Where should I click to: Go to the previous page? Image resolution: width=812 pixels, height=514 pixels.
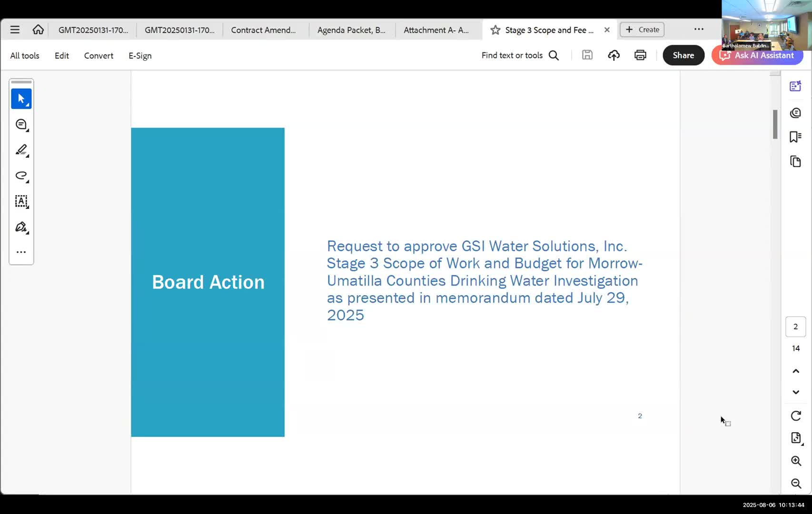(x=796, y=371)
